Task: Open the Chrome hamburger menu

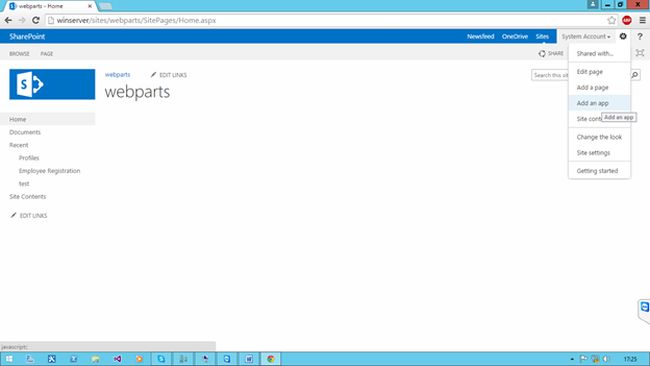Action: coord(642,20)
